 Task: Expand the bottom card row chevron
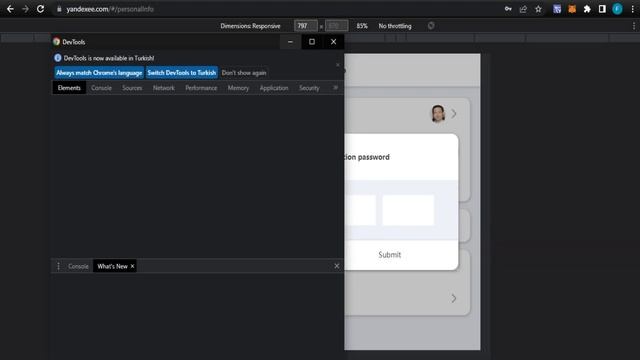pos(454,298)
